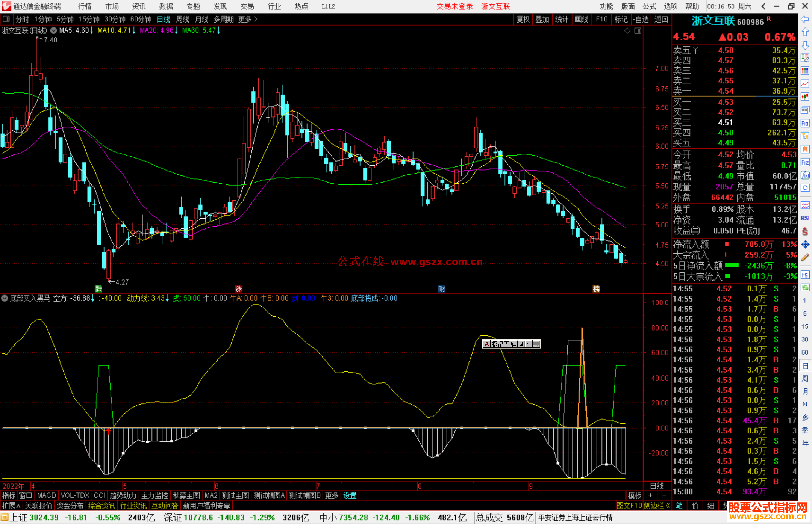
Task: Click the diamond icon above price chart
Action: pyautogui.click(x=627, y=31)
